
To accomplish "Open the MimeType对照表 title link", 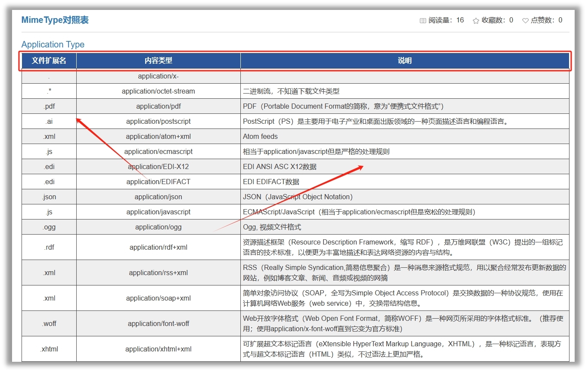I will 55,20.
